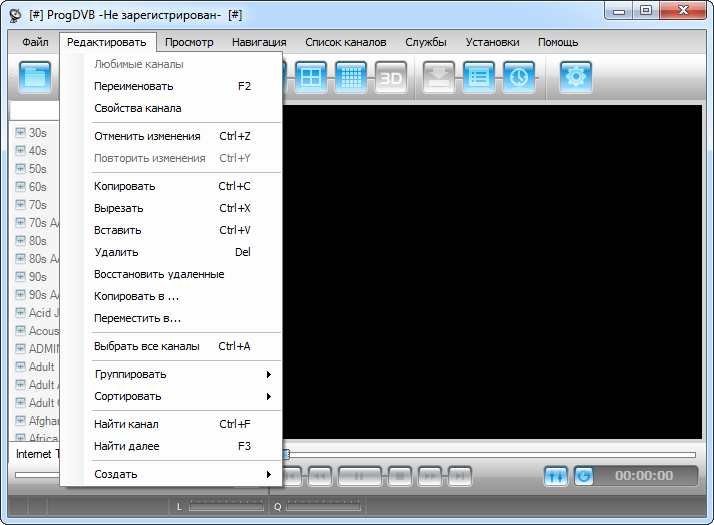Screen dimensions: 714x525
Task: Open the Просмотр menu
Action: pos(189,42)
